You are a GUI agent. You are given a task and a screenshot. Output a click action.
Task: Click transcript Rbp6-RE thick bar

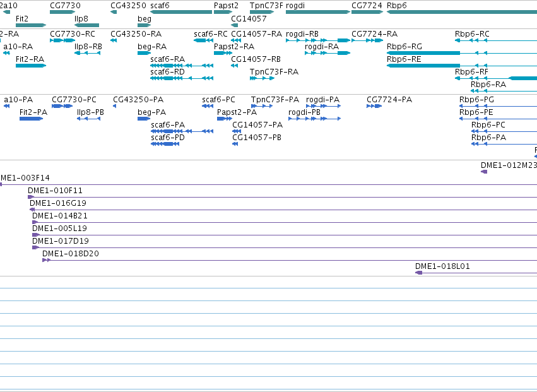click(x=423, y=66)
